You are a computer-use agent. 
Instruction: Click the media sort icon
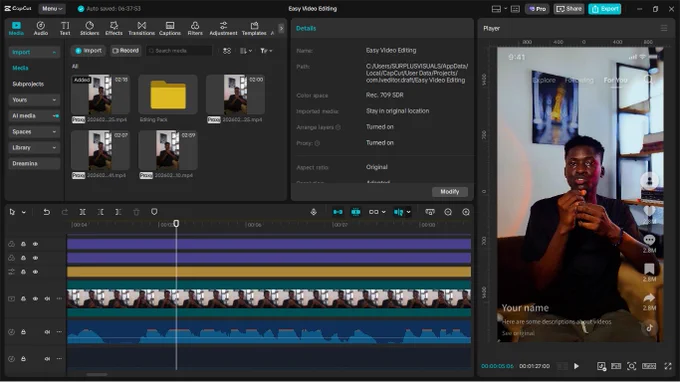pyautogui.click(x=227, y=51)
